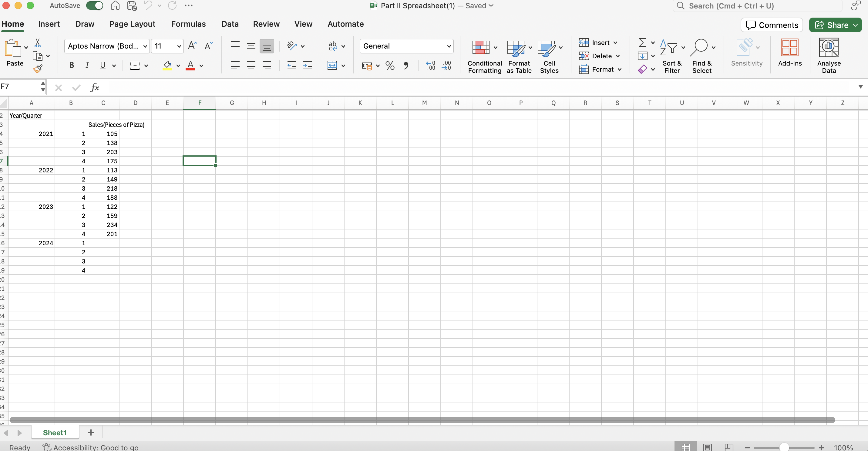
Task: Click the Comments button
Action: pos(772,25)
